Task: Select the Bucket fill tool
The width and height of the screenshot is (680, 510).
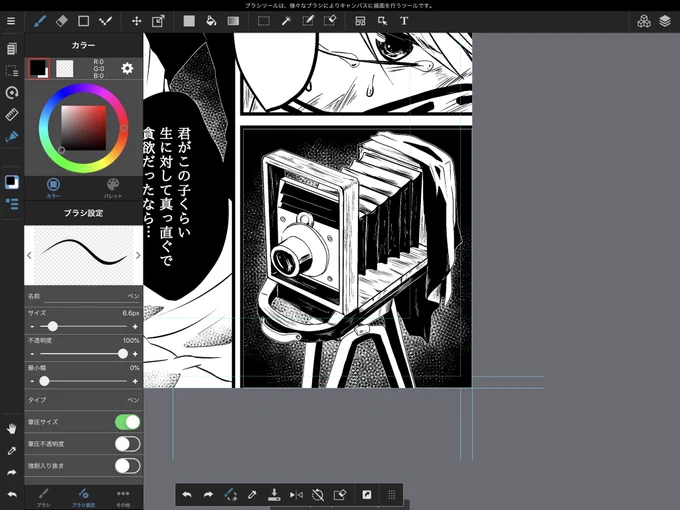Action: click(x=211, y=21)
